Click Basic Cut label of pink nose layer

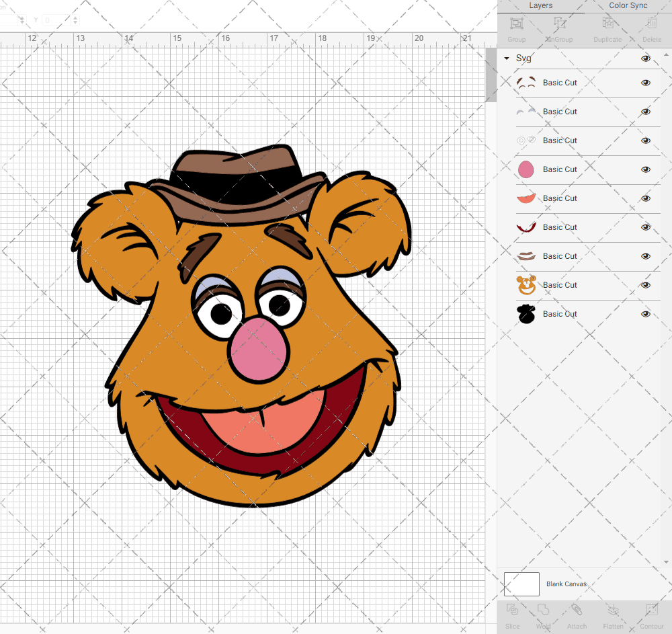560,169
